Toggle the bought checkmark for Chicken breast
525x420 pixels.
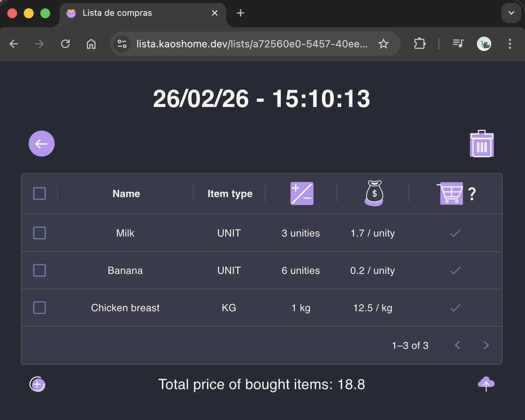tap(455, 308)
